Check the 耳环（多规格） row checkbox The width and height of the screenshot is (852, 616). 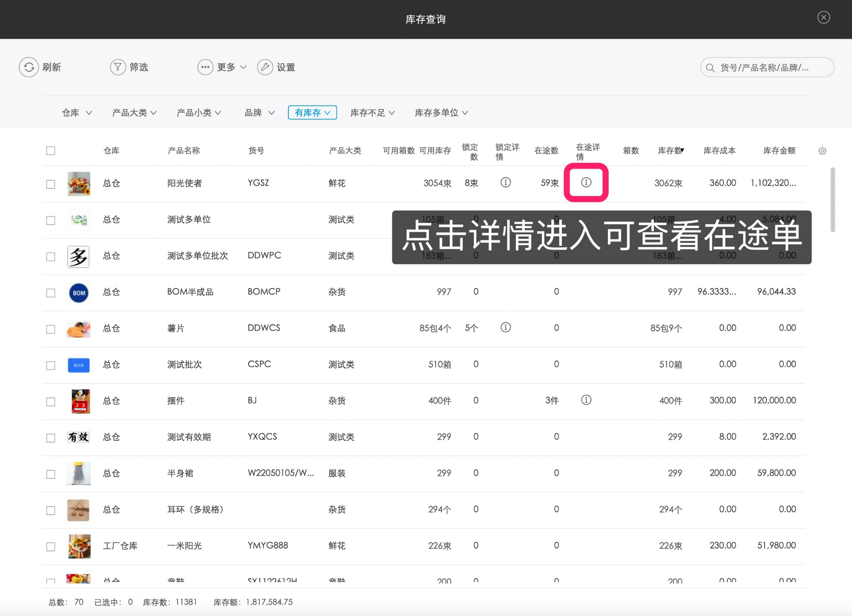click(51, 510)
